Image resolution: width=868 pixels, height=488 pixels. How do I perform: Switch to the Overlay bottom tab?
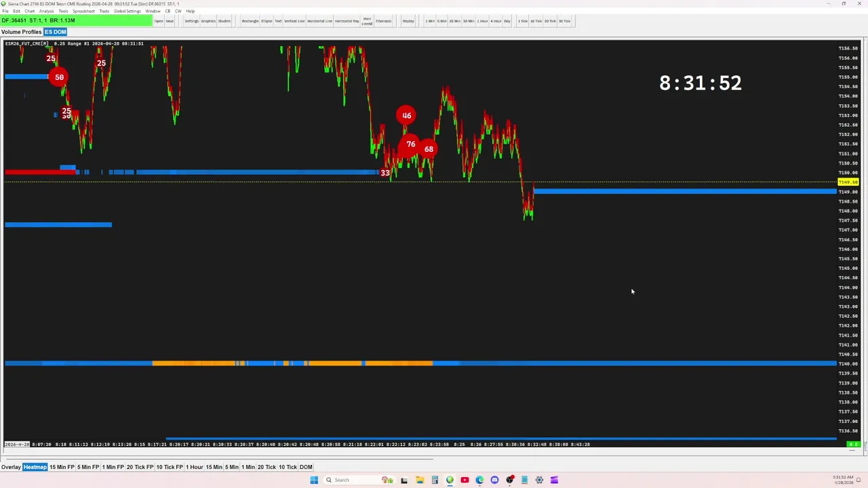point(11,467)
